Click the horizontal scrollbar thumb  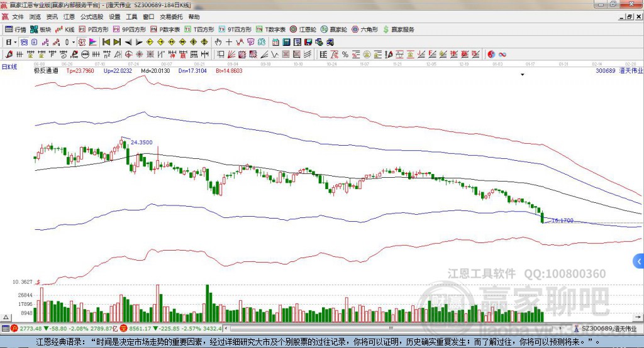point(391,329)
